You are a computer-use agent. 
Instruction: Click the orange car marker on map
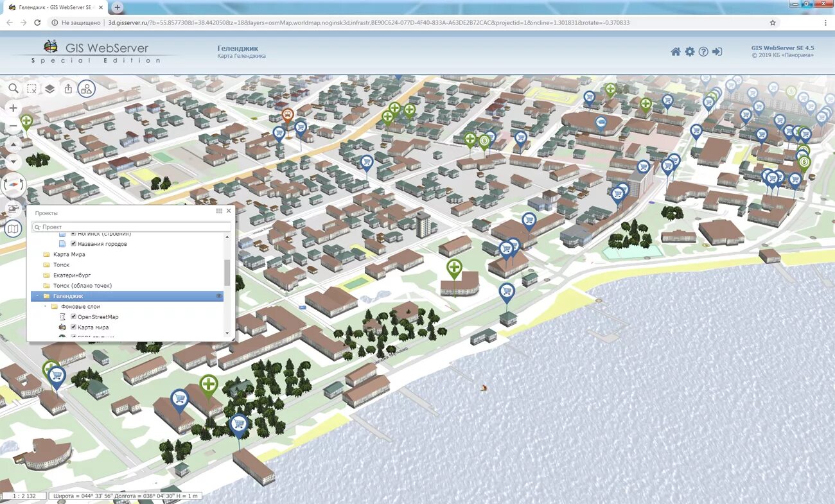(x=288, y=116)
